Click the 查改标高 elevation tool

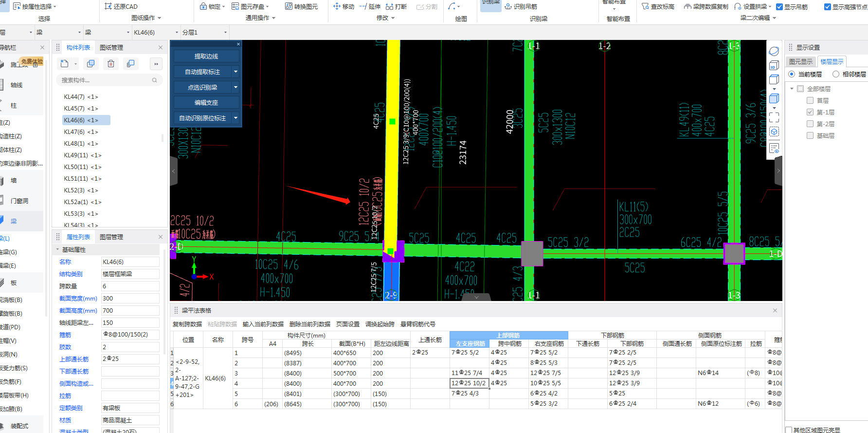658,6
